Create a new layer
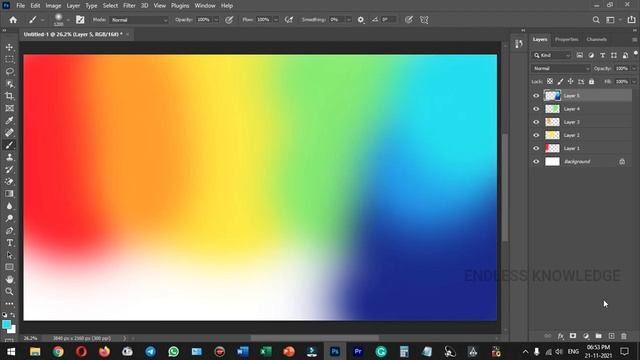This screenshot has height=360, width=640. (x=611, y=336)
